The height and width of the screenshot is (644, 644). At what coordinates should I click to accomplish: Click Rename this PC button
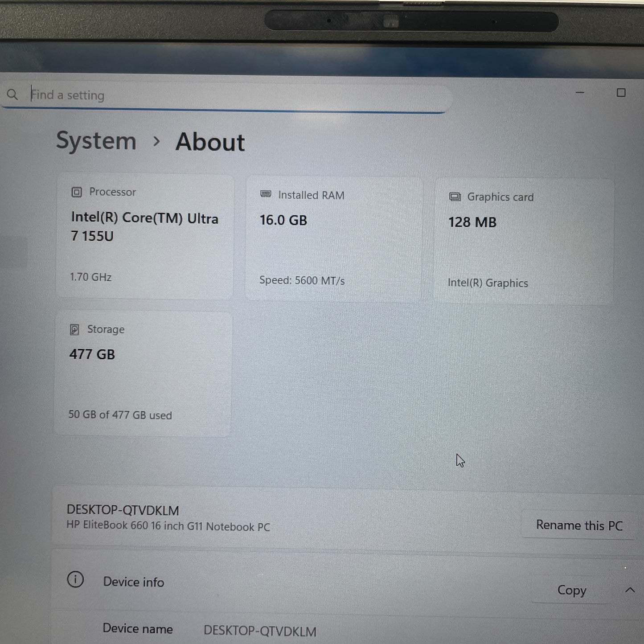click(x=579, y=525)
